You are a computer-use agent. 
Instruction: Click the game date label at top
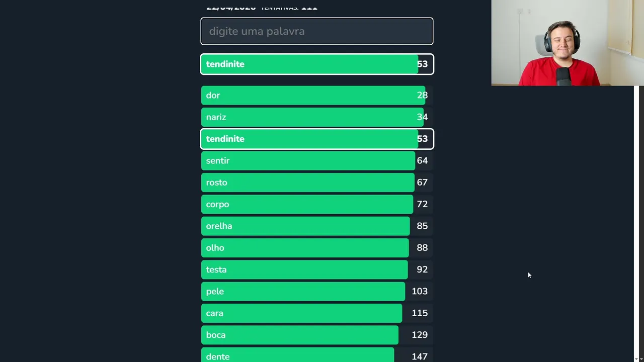pyautogui.click(x=231, y=8)
